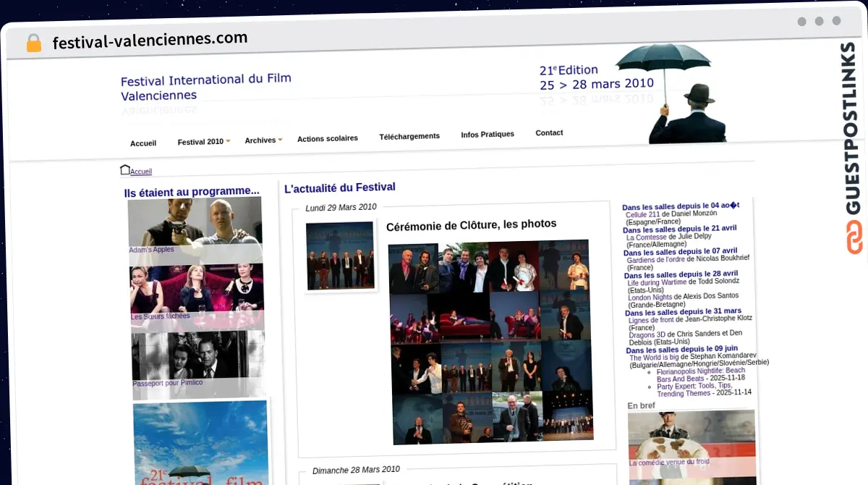Open the Contact page from the menu
Screen dimensions: 868x485
pos(549,132)
